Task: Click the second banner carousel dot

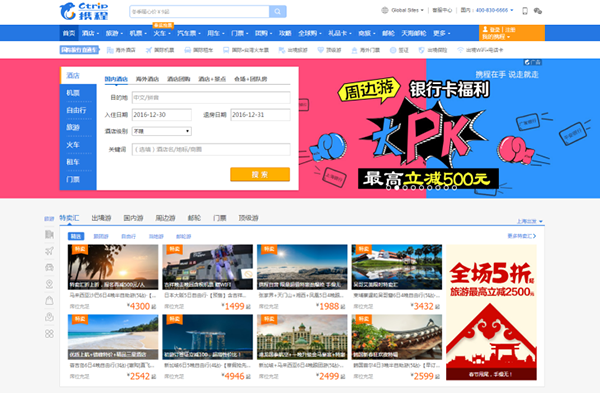Action: (x=396, y=188)
